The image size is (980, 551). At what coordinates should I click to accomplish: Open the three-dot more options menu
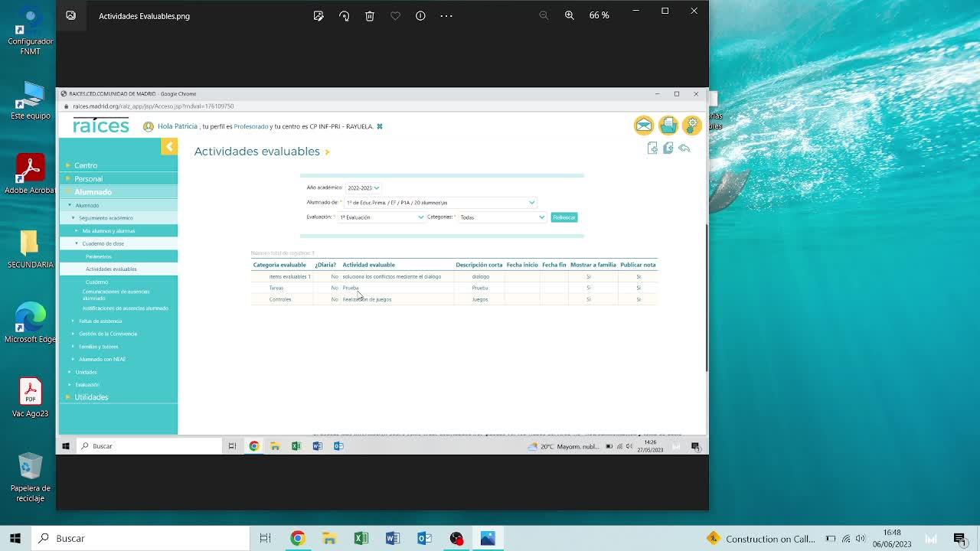446,15
